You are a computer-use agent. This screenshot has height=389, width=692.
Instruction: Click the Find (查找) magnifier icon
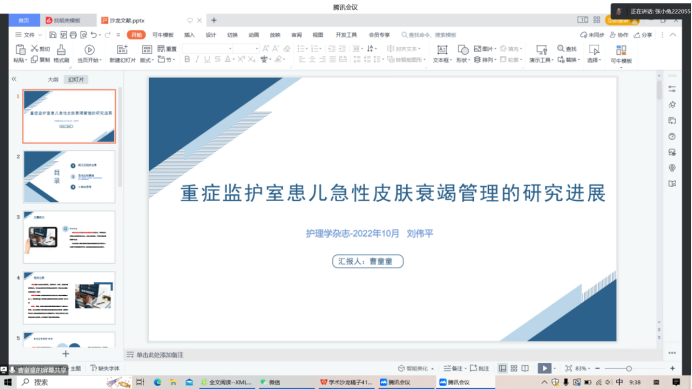560,48
